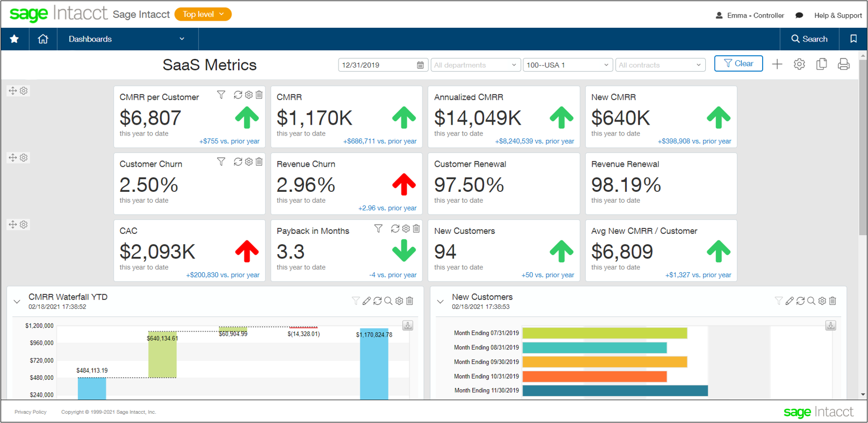Edit the CMRR Waterfall YTD chart

point(366,301)
